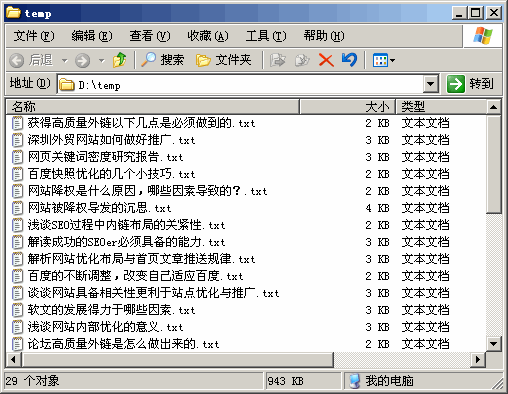
Task: Open the 工具(T) menu
Action: click(x=266, y=35)
